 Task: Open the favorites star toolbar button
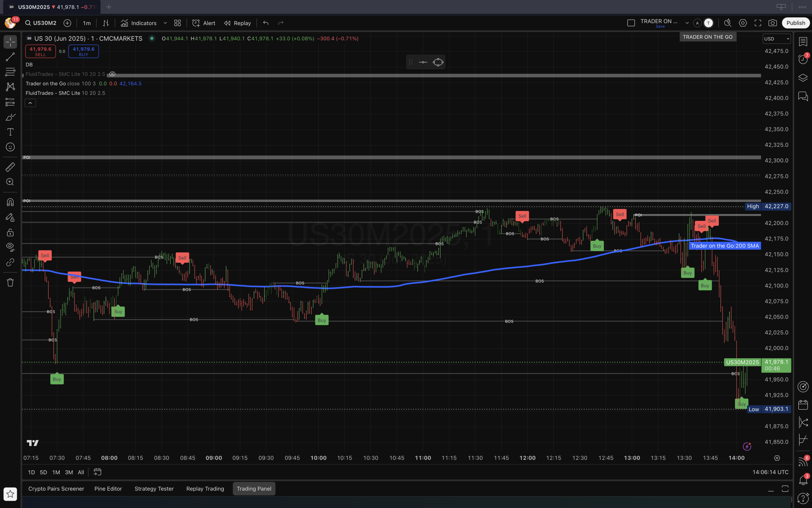[x=10, y=494]
